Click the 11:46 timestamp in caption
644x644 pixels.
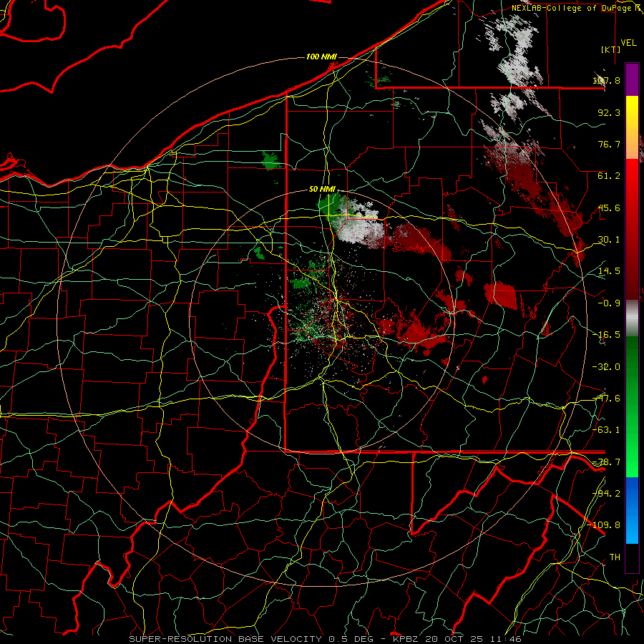[x=507, y=639]
